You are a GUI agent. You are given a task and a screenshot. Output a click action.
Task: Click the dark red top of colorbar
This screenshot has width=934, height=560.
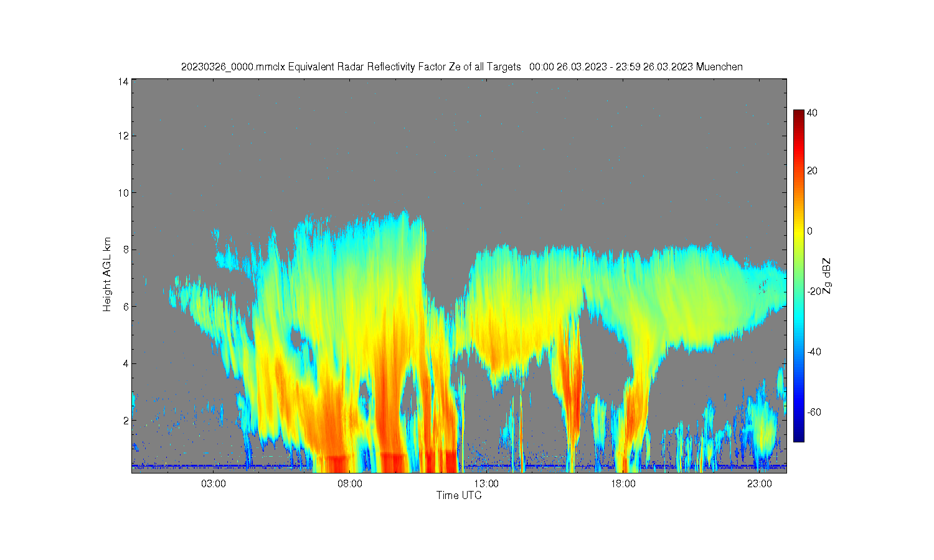pyautogui.click(x=798, y=114)
